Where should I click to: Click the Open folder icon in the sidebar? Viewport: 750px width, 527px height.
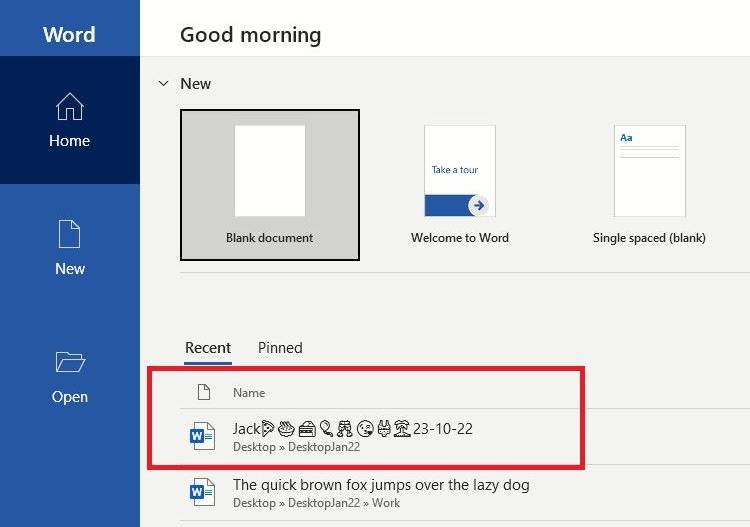(70, 362)
